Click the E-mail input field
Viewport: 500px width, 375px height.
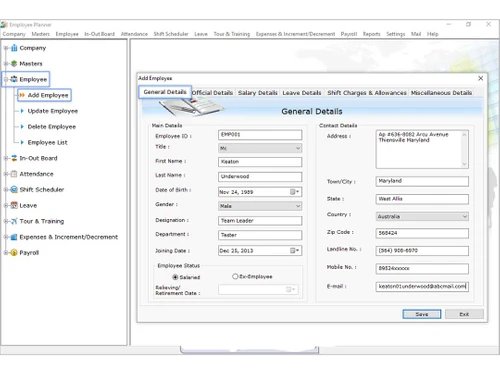(422, 286)
